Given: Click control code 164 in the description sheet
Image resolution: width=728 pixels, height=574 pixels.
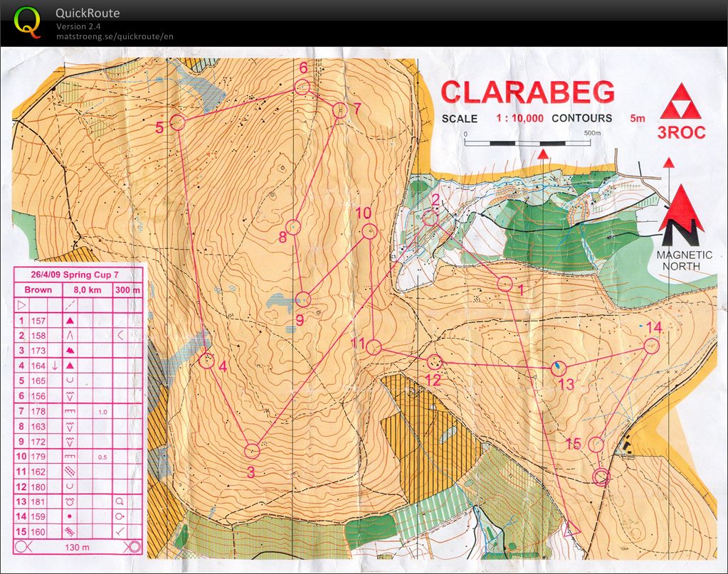Looking at the screenshot, I should (x=38, y=366).
